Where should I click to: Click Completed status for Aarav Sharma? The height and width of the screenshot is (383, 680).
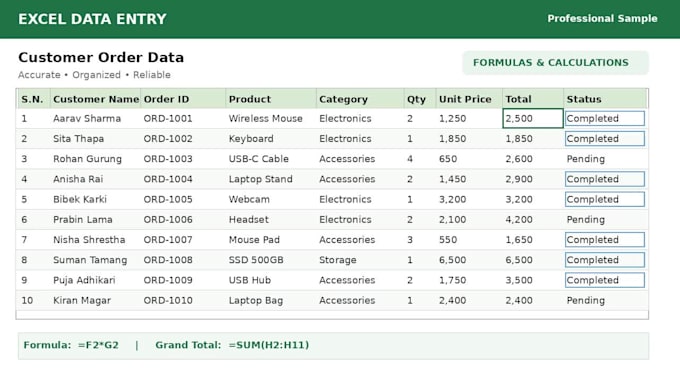click(605, 118)
